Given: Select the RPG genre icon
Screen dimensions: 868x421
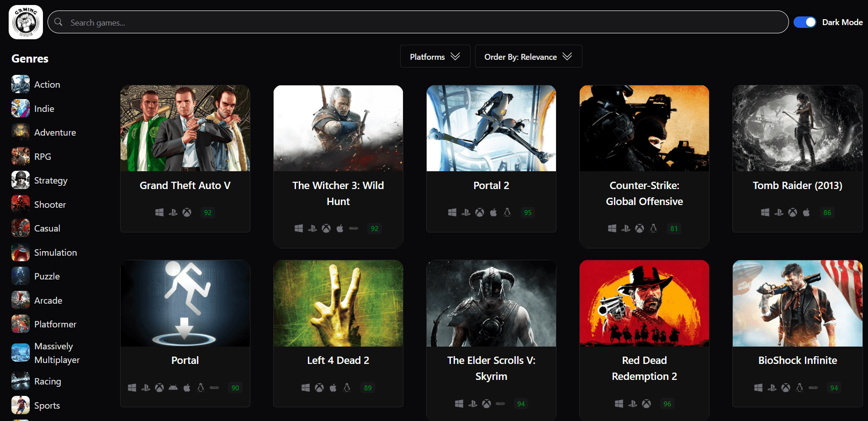Looking at the screenshot, I should click(20, 156).
